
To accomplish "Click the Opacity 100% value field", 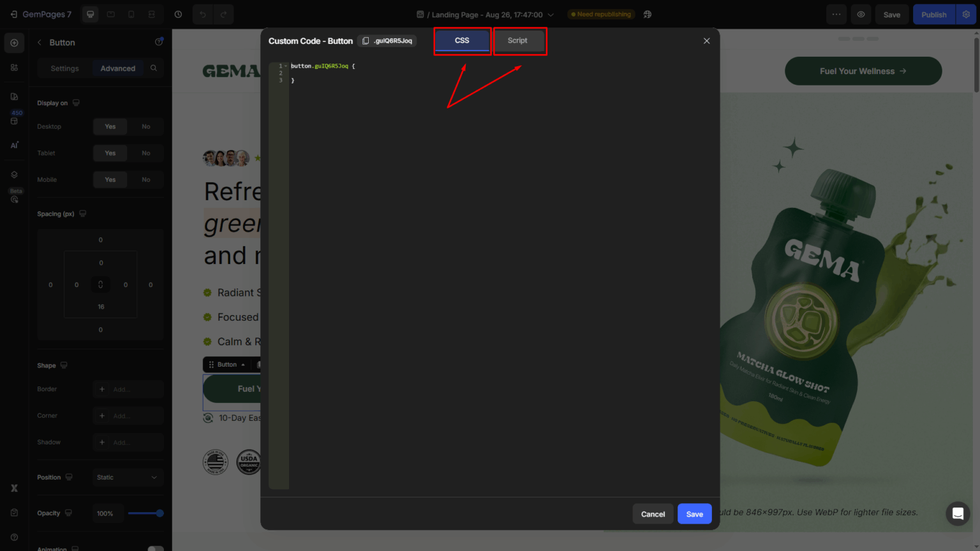I will (x=107, y=513).
